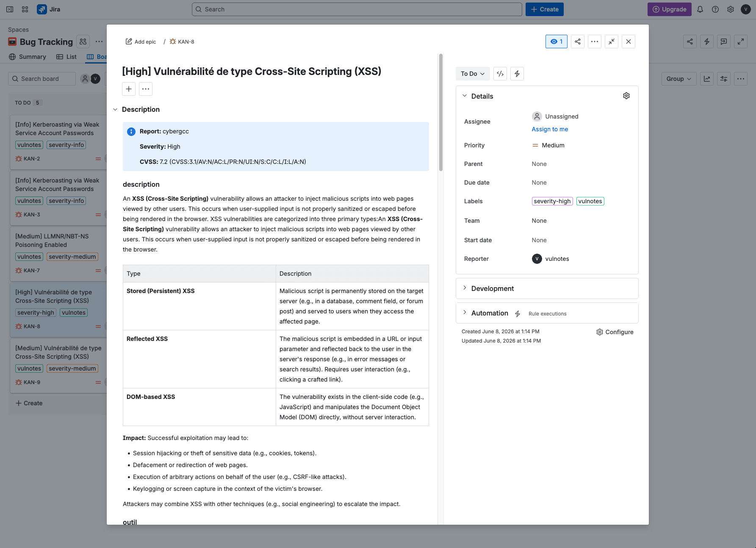756x548 pixels.
Task: Click the KAN-8 bug icon in breadcrumb
Action: click(173, 42)
